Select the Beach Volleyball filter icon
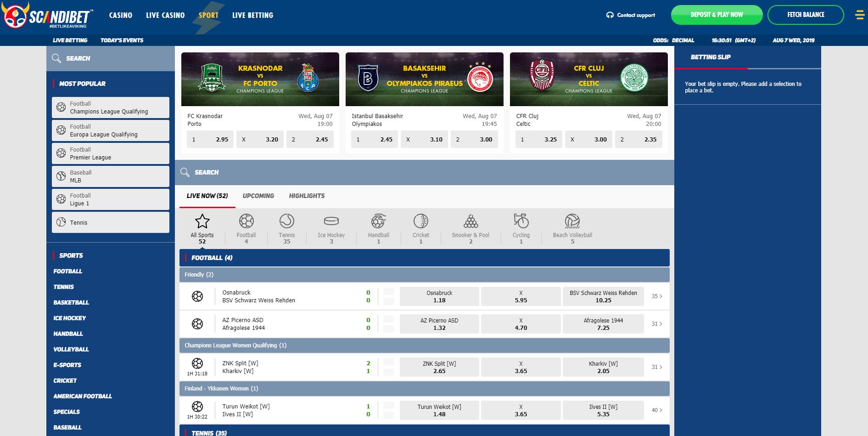The height and width of the screenshot is (436, 868). 572,221
